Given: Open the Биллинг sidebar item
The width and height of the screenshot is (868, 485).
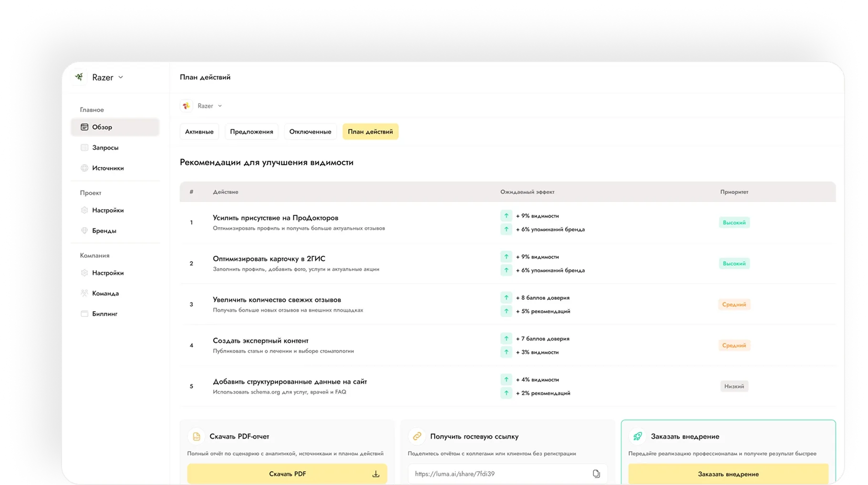Looking at the screenshot, I should click(x=115, y=314).
